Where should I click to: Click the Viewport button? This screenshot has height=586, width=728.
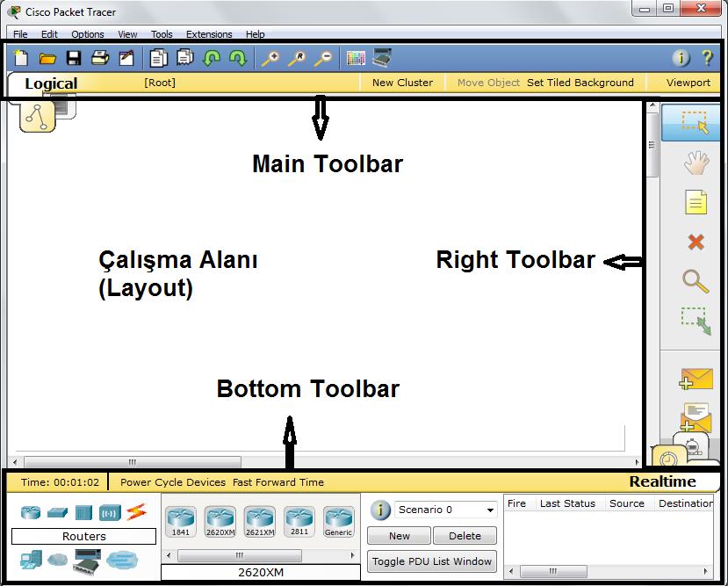[688, 83]
